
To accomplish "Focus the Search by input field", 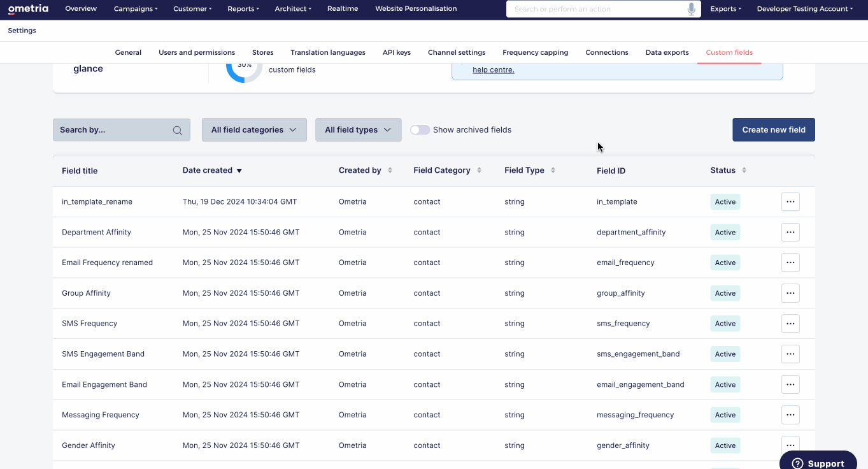I will pos(122,129).
